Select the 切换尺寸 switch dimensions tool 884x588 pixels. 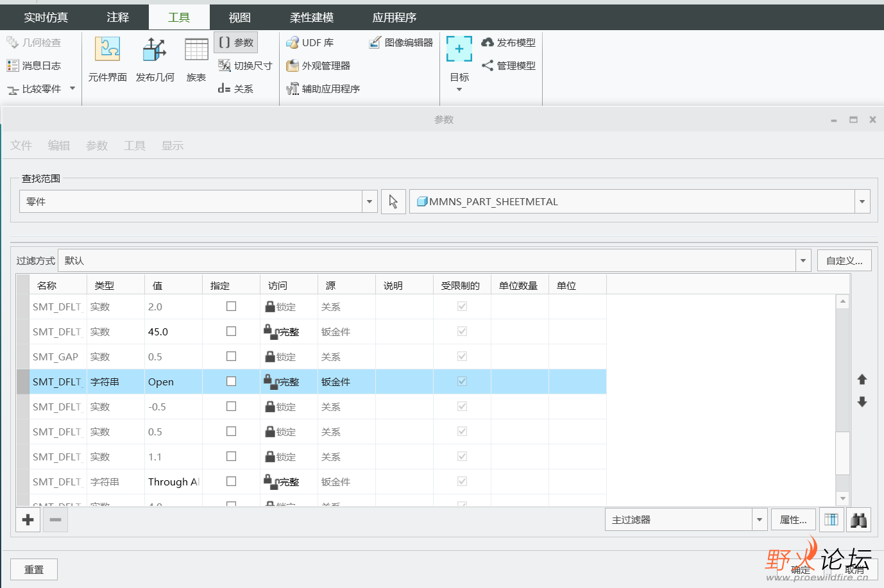click(x=245, y=65)
